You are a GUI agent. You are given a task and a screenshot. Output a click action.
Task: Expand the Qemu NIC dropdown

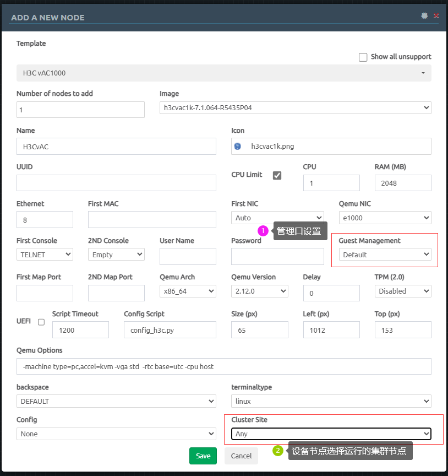tap(385, 218)
